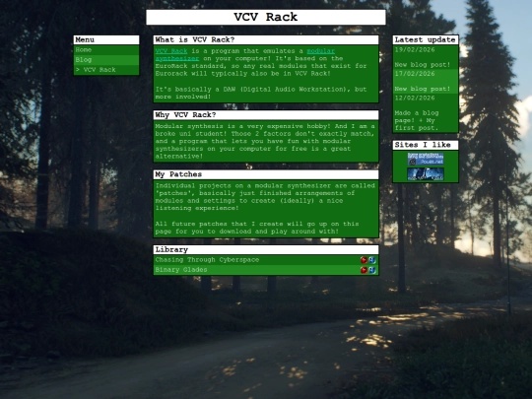Click the Library section heading
The image size is (532, 399).
point(266,249)
